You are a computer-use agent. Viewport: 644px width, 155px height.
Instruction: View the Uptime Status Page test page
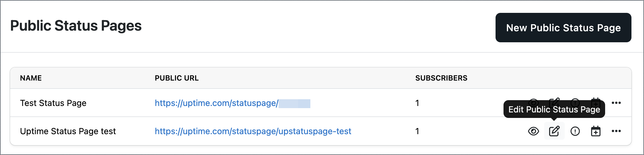(534, 131)
